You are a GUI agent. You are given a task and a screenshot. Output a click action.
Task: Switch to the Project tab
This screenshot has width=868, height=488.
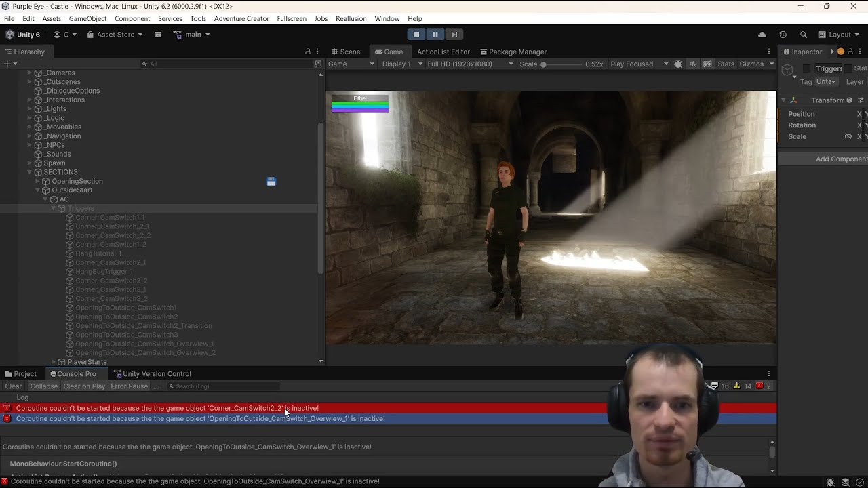[x=20, y=374]
